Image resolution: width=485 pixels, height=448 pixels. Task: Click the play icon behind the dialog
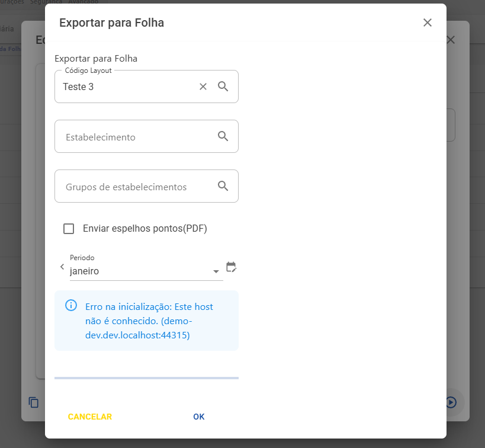tap(451, 402)
